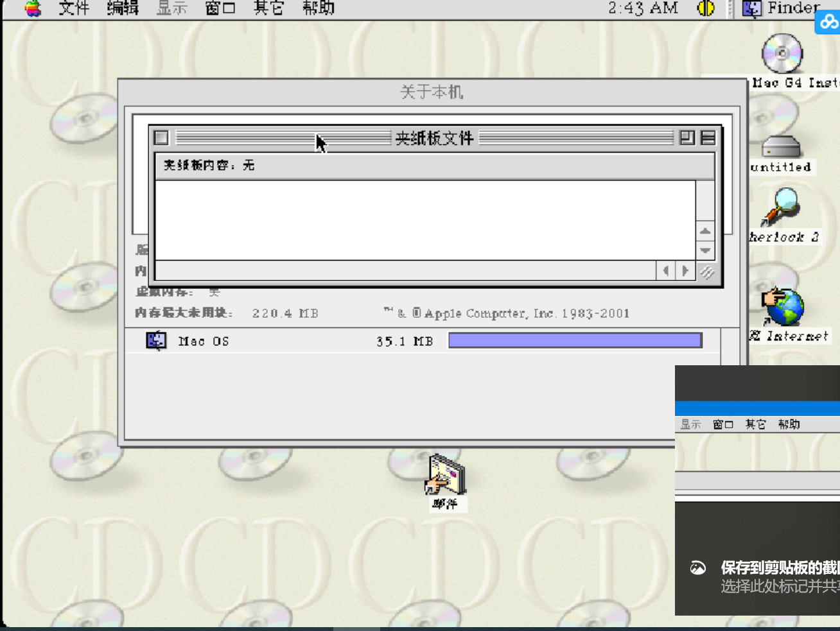Screen dimensions: 840x631
Task: Click the volume icon beside the clock
Action: coord(704,8)
